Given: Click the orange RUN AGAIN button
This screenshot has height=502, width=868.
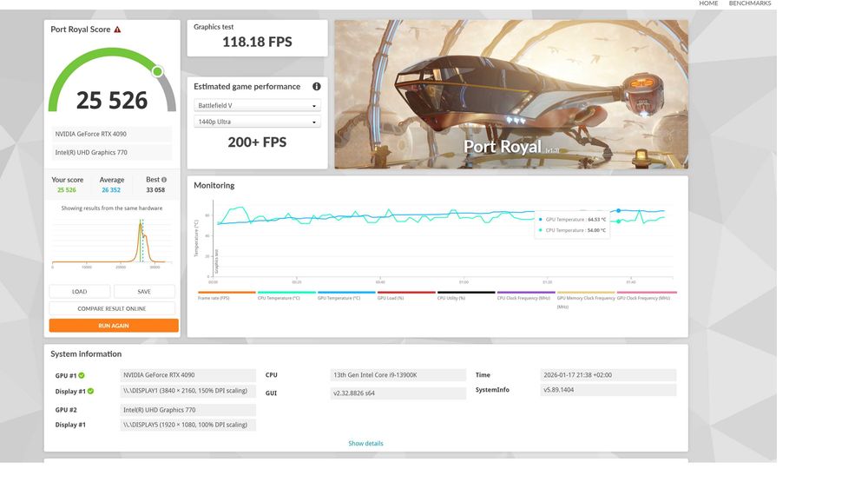Looking at the screenshot, I should 114,326.
